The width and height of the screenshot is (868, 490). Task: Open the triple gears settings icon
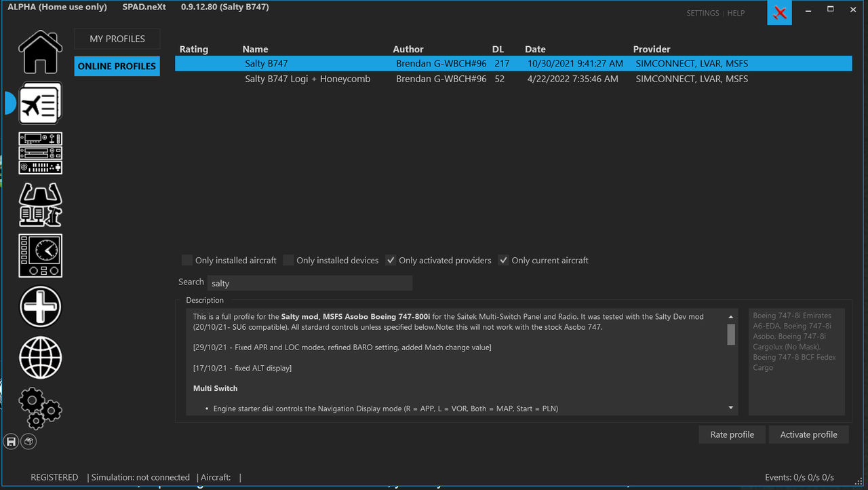click(x=41, y=409)
